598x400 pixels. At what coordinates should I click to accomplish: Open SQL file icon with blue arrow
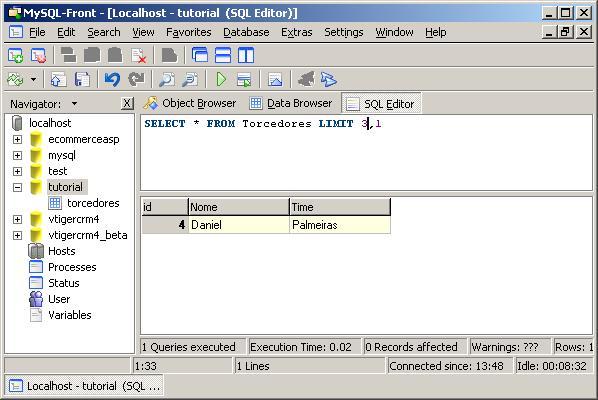(58, 80)
